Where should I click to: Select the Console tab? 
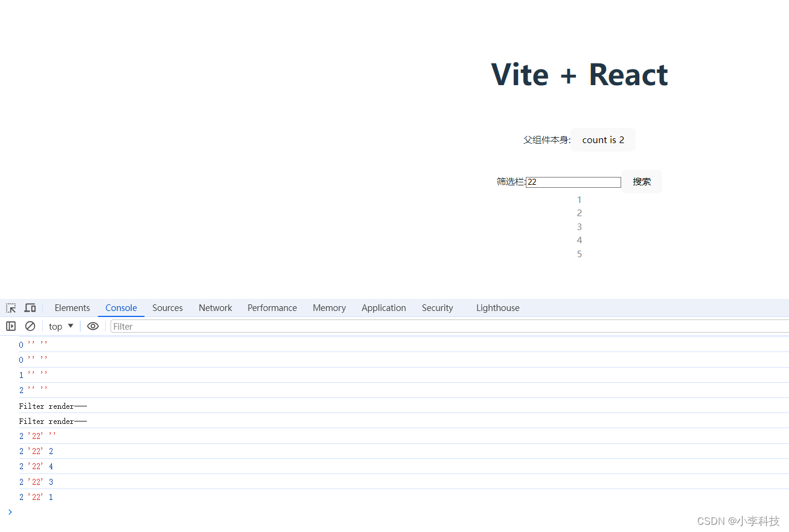click(121, 308)
